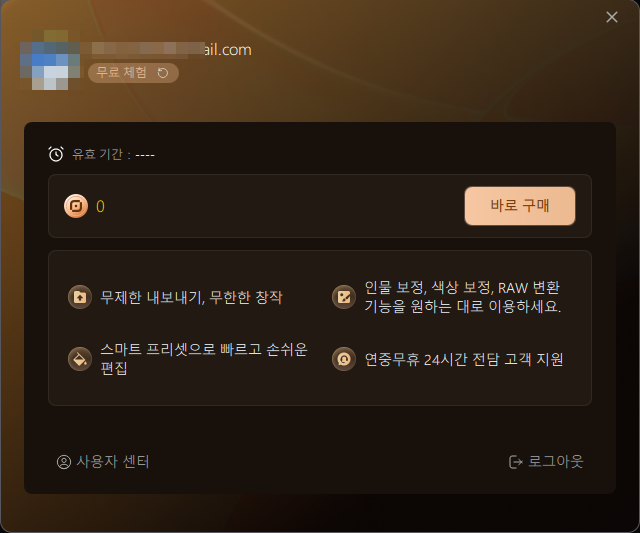The width and height of the screenshot is (640, 533).
Task: Close the account dialog with X
Action: (x=612, y=17)
